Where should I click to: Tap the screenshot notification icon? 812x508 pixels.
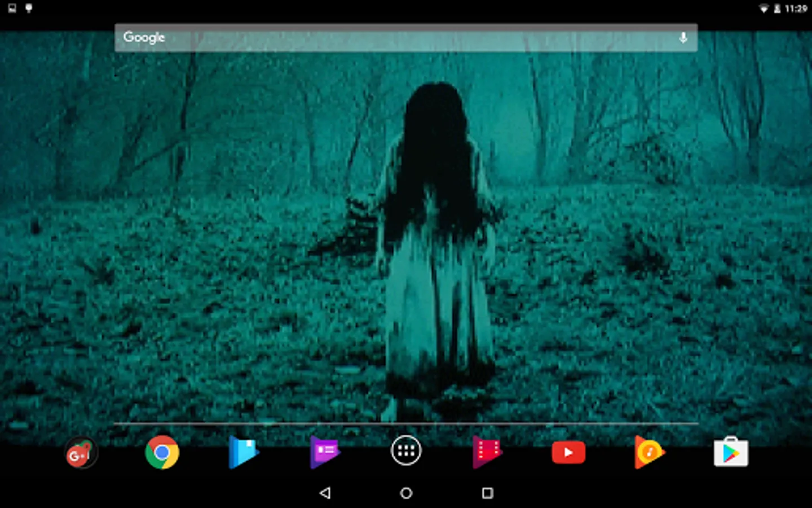(x=12, y=8)
